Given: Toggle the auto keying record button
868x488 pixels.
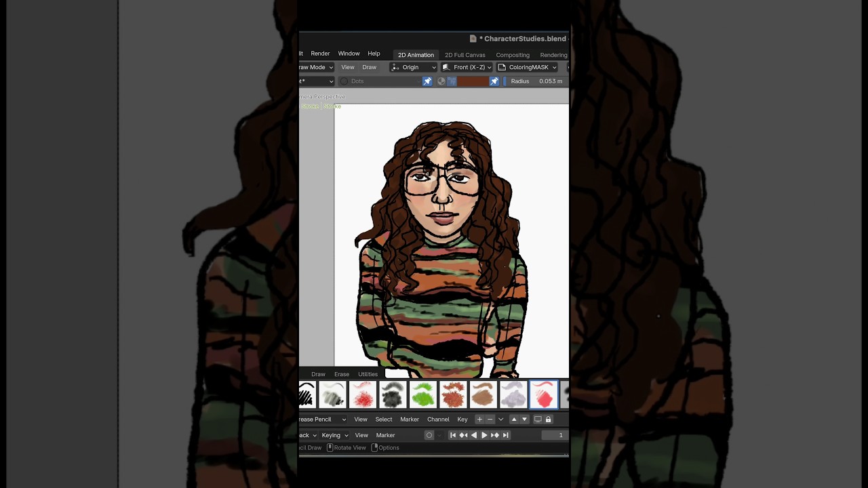Looking at the screenshot, I should click(x=429, y=435).
